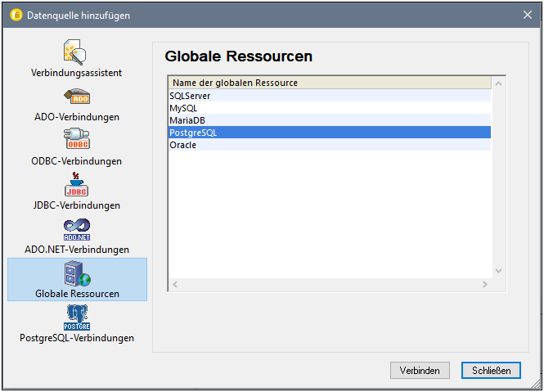Click the list's scroll down arrow
This screenshot has width=544, height=392.
(x=500, y=271)
